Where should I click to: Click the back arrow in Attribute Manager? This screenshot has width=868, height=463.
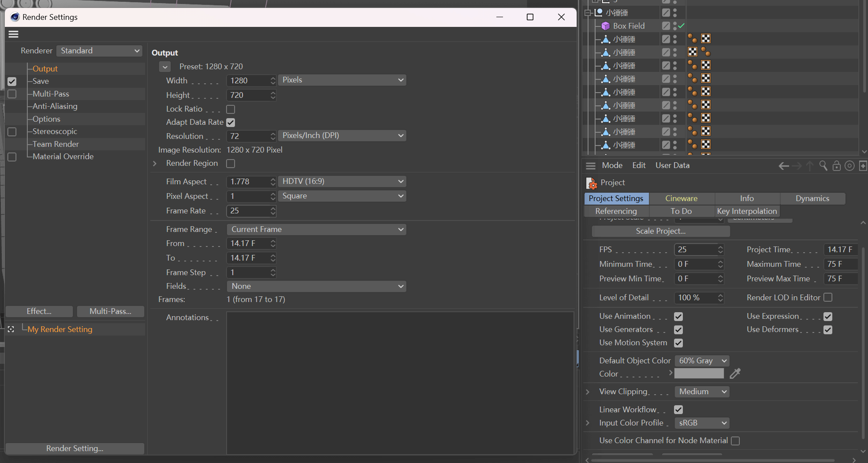pyautogui.click(x=783, y=166)
